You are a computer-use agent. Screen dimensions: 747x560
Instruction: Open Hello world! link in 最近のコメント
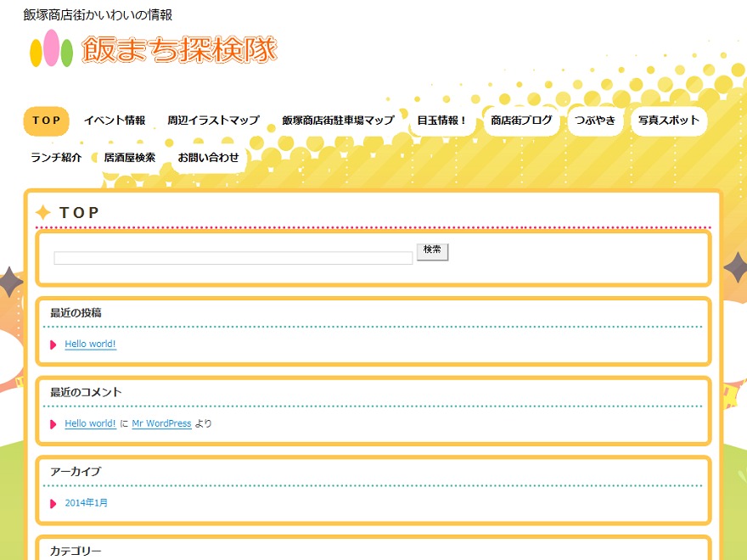coord(90,423)
